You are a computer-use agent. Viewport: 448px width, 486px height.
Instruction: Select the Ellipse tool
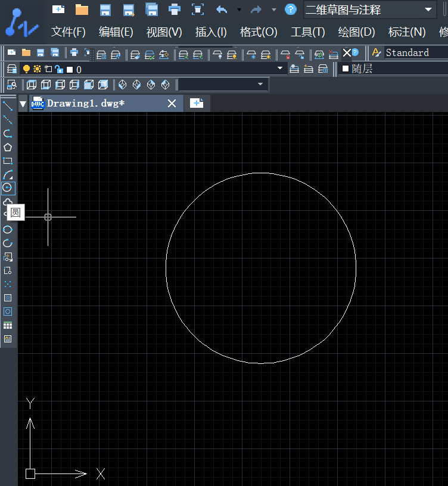click(7, 229)
